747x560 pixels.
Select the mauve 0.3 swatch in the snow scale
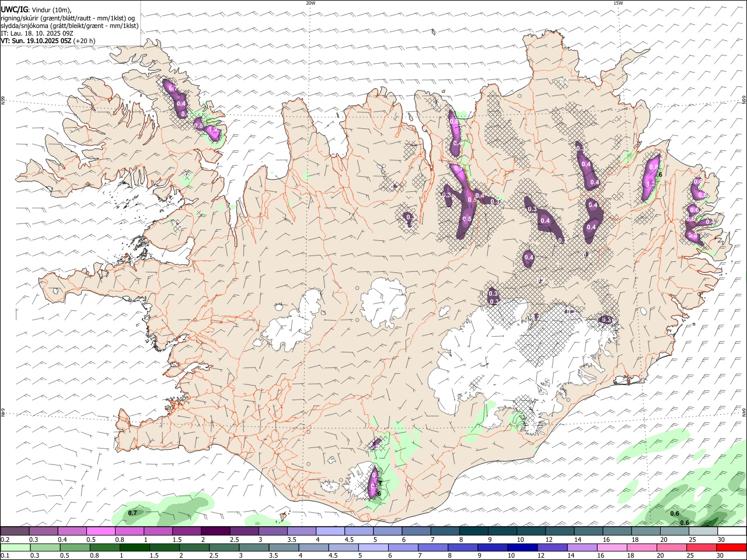(x=44, y=531)
